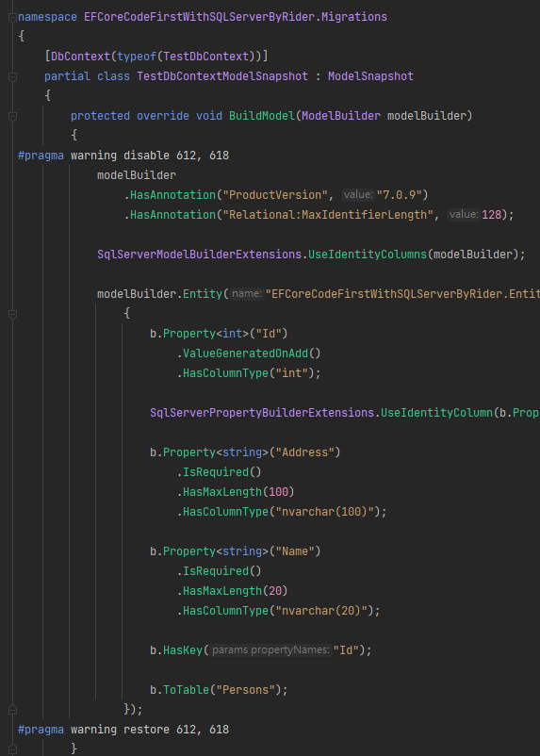Click the 'value:' hint before 128

(464, 215)
